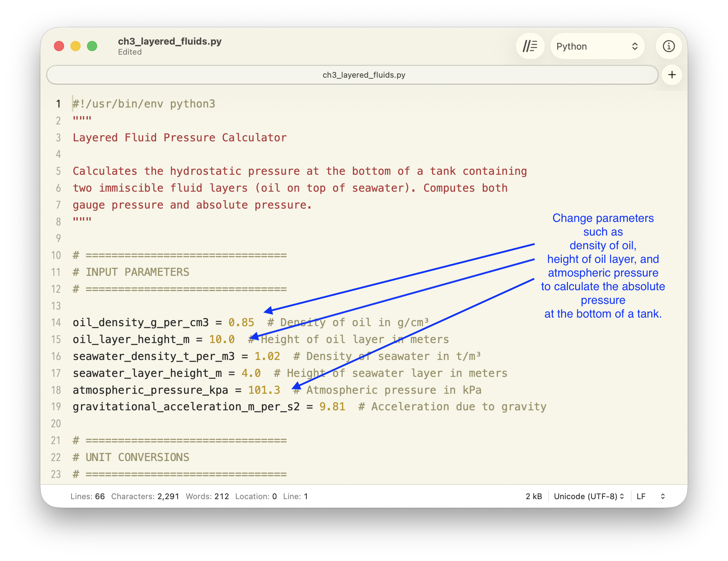Screen dimensions: 728x561
Task: Place cursor on oil density value 0.85
Action: coord(241,323)
